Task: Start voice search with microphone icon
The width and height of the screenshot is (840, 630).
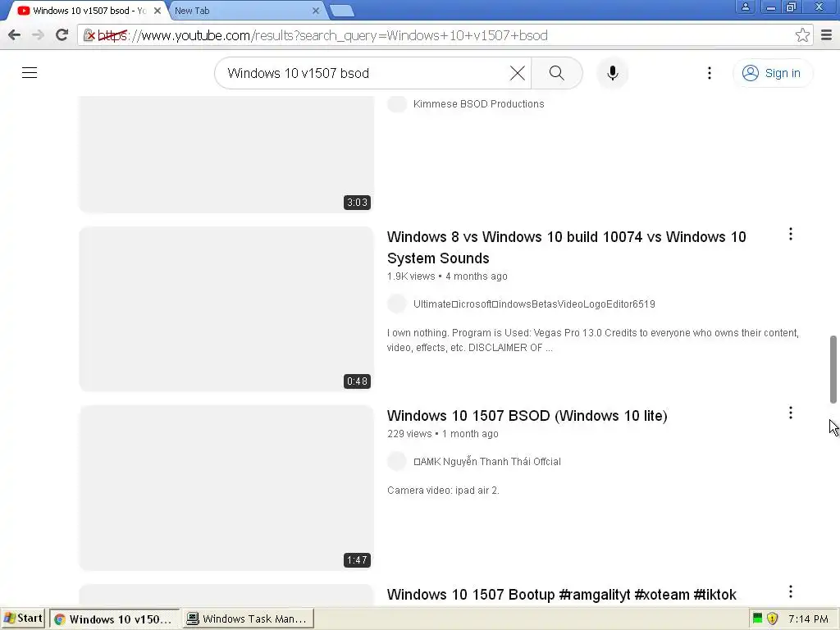Action: [x=613, y=73]
